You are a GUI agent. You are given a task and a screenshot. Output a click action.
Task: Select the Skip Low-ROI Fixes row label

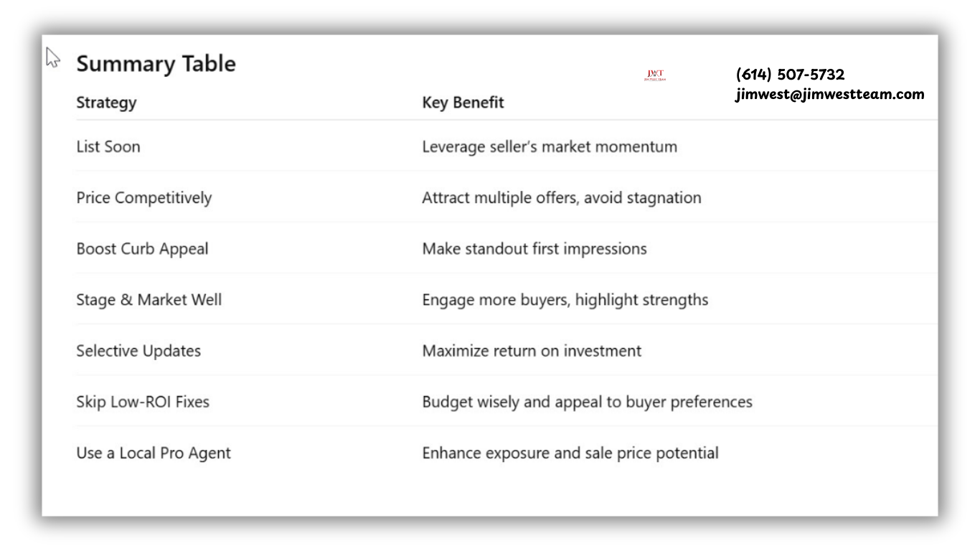click(x=143, y=402)
